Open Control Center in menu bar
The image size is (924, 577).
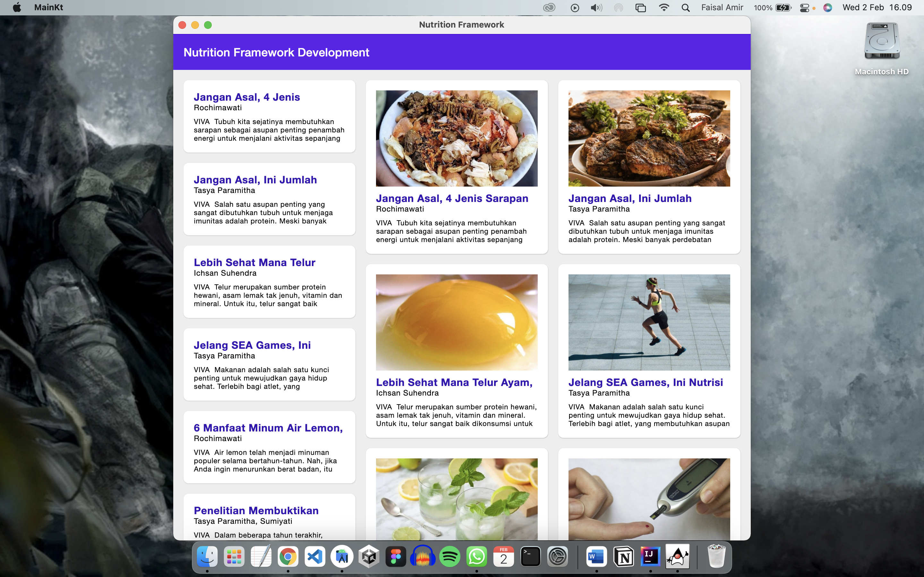(805, 8)
